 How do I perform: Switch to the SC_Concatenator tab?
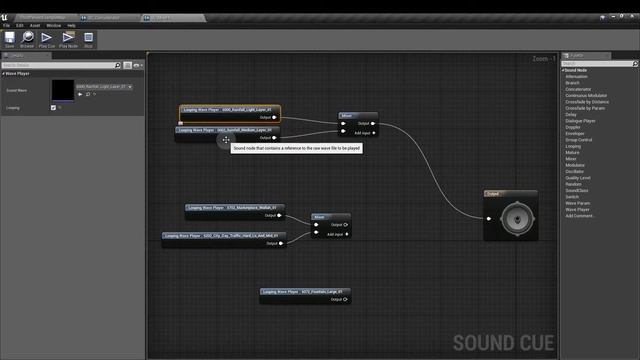[108, 18]
